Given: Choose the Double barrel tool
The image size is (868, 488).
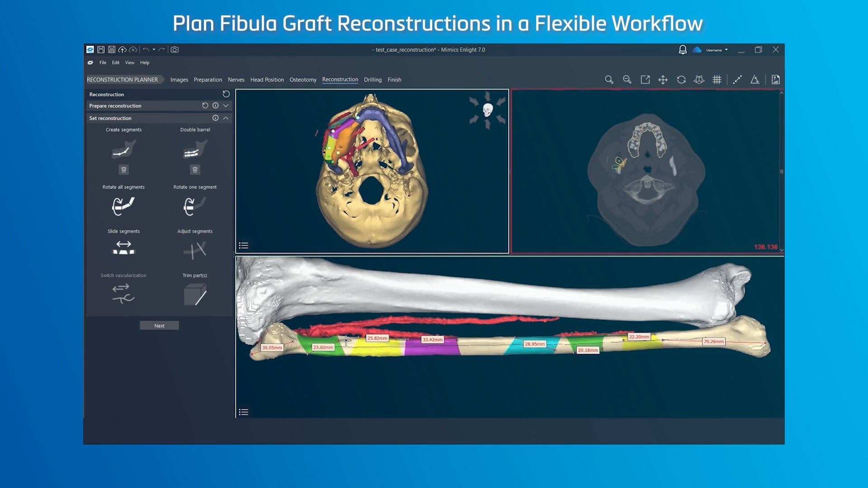Looking at the screenshot, I should point(195,150).
